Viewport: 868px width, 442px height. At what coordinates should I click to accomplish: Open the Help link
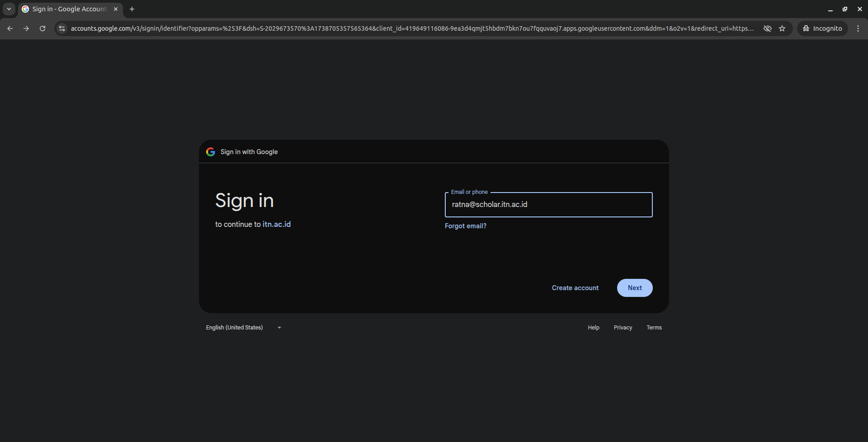coord(594,328)
